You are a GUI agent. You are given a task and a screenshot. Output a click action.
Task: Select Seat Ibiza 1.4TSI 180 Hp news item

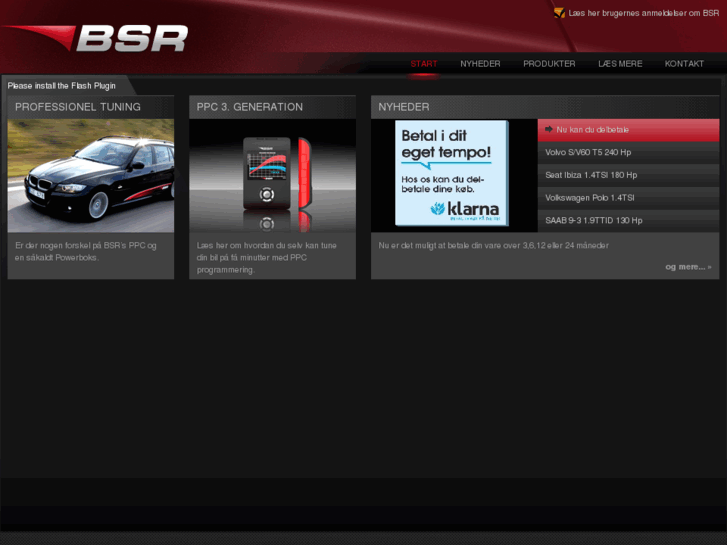(628, 175)
